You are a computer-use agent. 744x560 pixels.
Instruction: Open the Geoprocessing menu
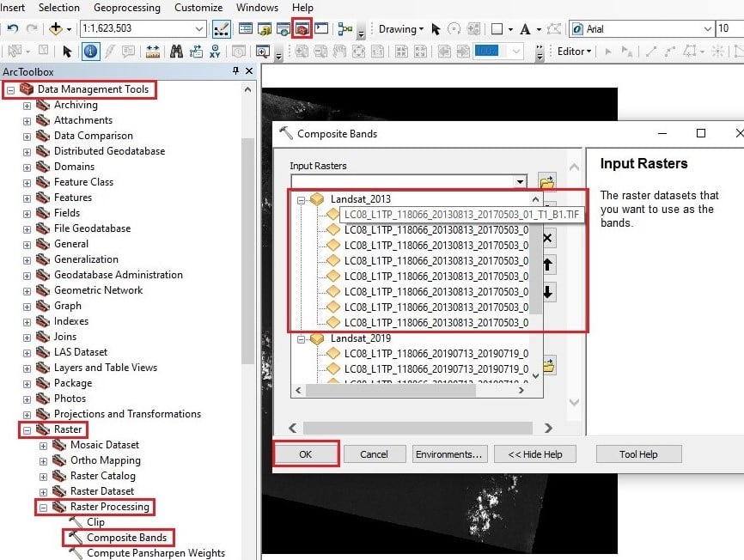126,8
